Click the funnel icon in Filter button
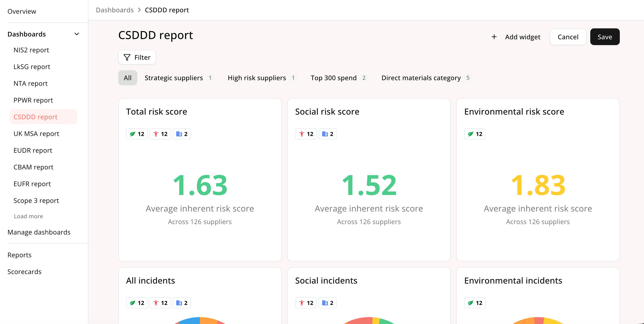The height and width of the screenshot is (324, 644). (127, 57)
